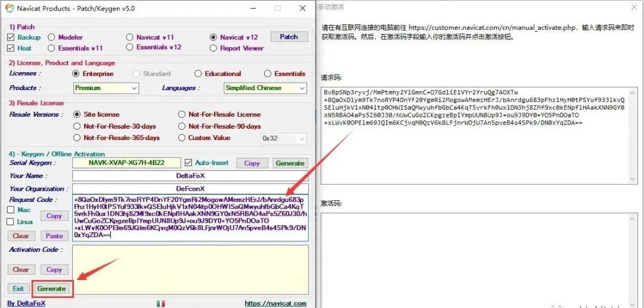This screenshot has height=308, width=644.
Task: Toggle the Auto-Insert checkbox
Action: click(x=188, y=163)
